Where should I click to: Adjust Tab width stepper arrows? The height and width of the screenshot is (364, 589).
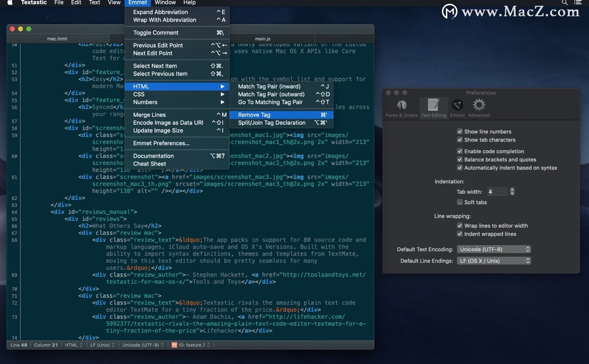tap(512, 191)
